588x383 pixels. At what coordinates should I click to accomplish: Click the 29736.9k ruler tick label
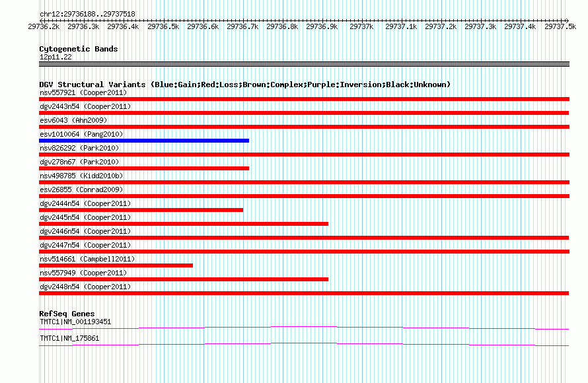(x=322, y=26)
